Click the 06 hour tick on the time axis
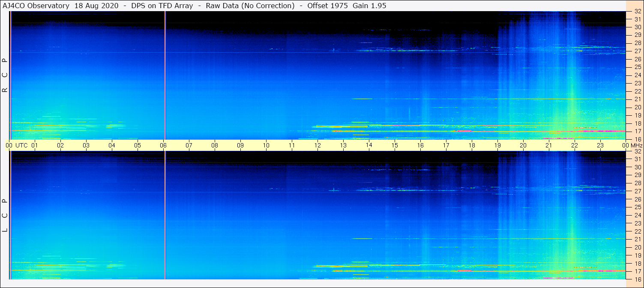Viewport: 644px width, 288px height. click(x=163, y=145)
